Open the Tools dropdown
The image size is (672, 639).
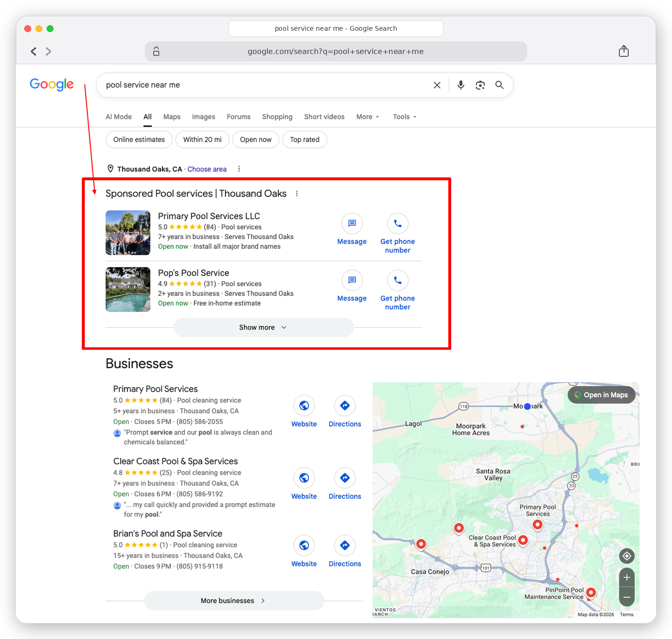click(404, 116)
